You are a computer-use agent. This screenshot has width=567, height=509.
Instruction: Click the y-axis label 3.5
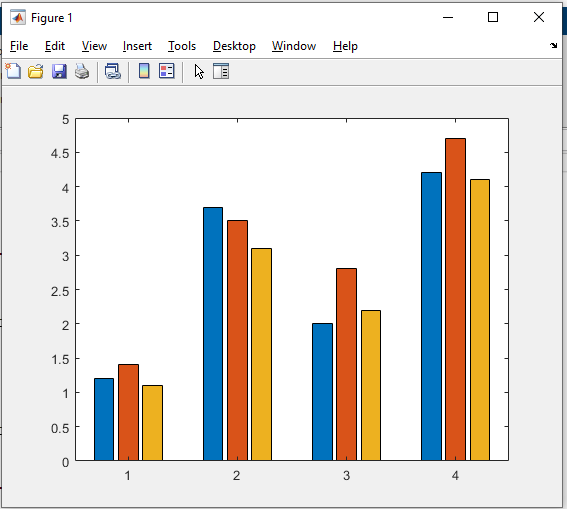[60, 222]
